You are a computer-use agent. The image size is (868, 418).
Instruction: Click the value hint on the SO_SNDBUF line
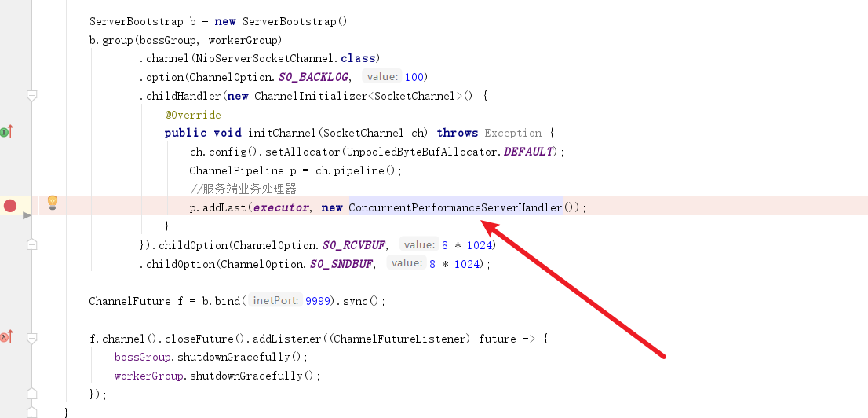[407, 263]
